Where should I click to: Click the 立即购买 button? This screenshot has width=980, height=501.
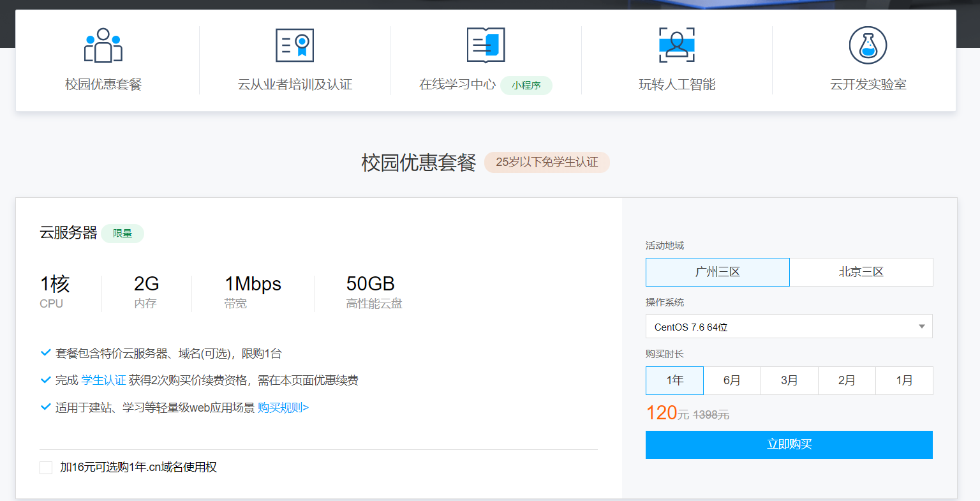pyautogui.click(x=789, y=445)
